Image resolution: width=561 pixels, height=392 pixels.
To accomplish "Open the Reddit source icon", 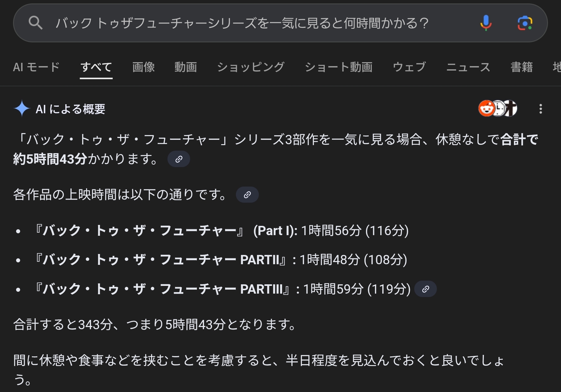I will tap(486, 109).
